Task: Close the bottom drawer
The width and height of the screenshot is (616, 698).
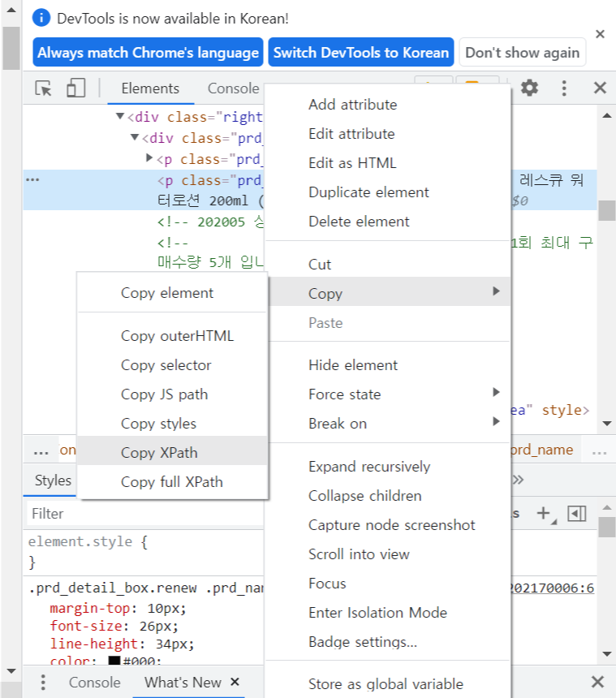Action: [x=597, y=682]
